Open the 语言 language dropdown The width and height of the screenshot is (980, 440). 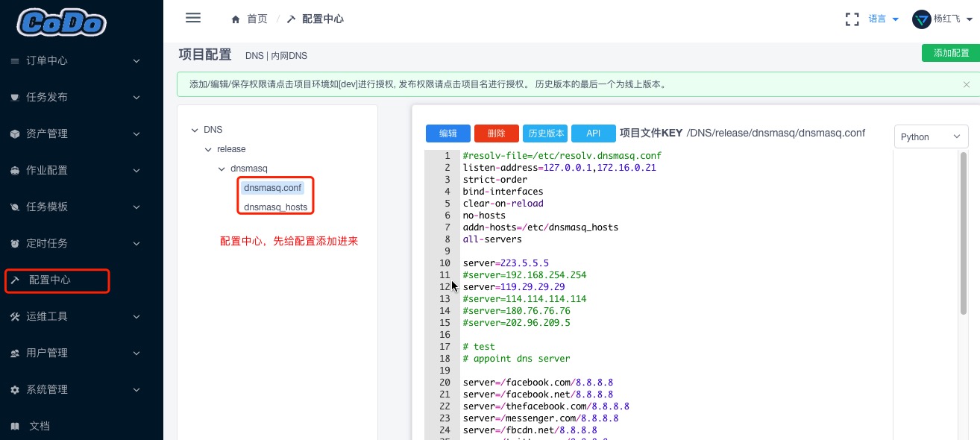pyautogui.click(x=884, y=19)
